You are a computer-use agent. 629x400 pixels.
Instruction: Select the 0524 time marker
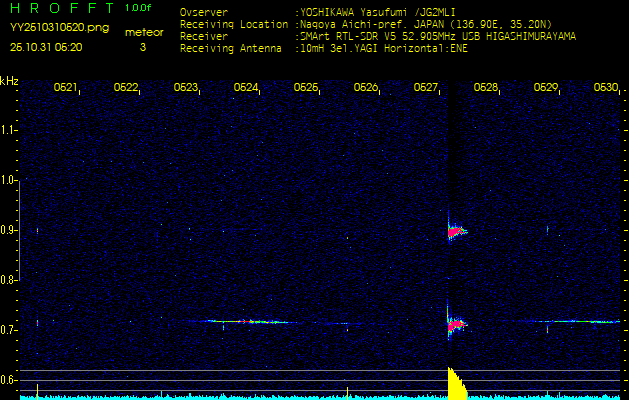click(246, 88)
